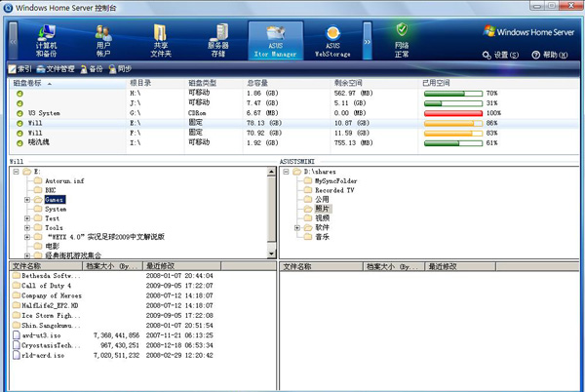Click the left tab scroll arrow
Screen dimensions: 585x392
point(13,41)
